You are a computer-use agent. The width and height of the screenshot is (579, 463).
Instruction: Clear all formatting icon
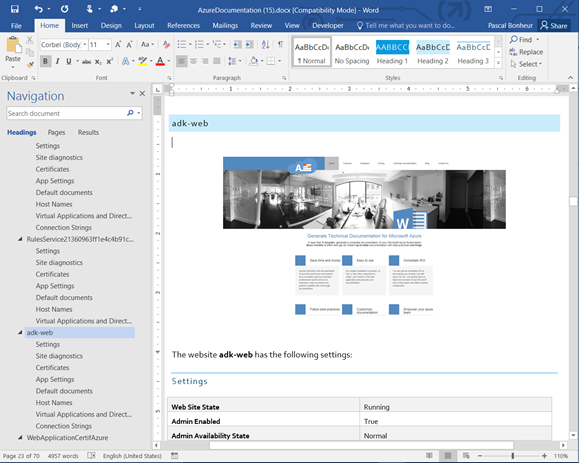click(167, 45)
